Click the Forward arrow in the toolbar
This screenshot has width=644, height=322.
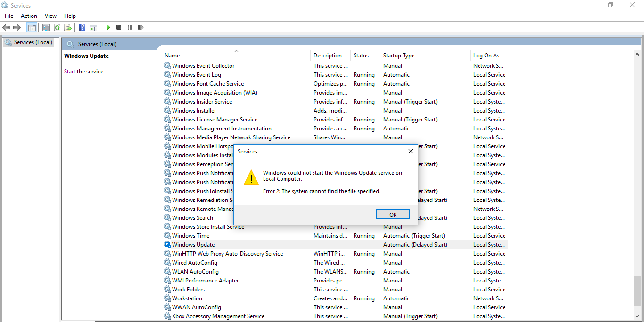click(17, 27)
